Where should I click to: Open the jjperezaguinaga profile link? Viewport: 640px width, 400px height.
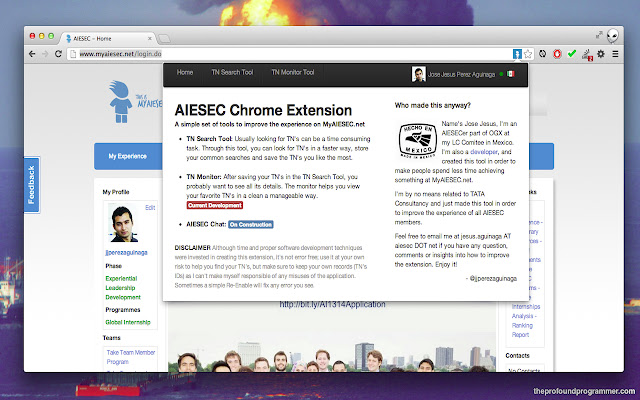(x=126, y=253)
